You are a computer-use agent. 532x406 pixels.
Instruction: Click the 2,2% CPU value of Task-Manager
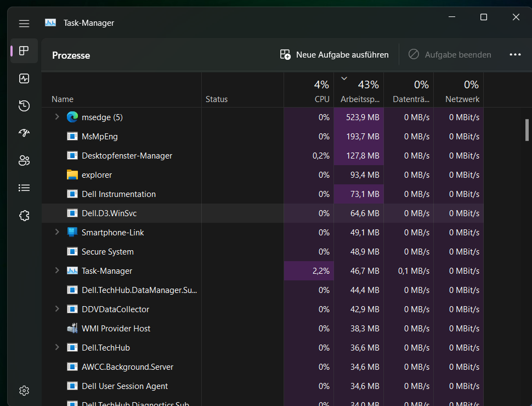point(321,271)
